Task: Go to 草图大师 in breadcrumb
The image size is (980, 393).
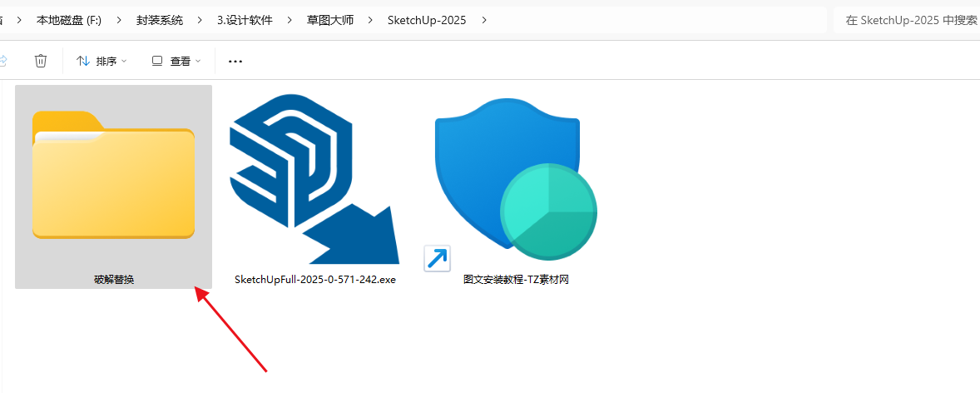Action: pos(330,20)
